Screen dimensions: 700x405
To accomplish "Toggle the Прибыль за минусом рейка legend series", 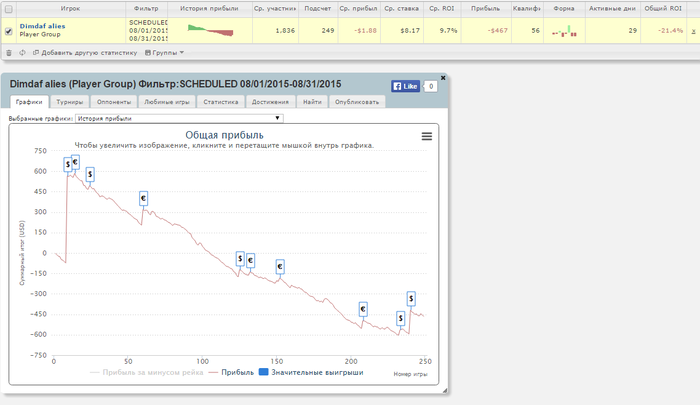I will (146, 372).
